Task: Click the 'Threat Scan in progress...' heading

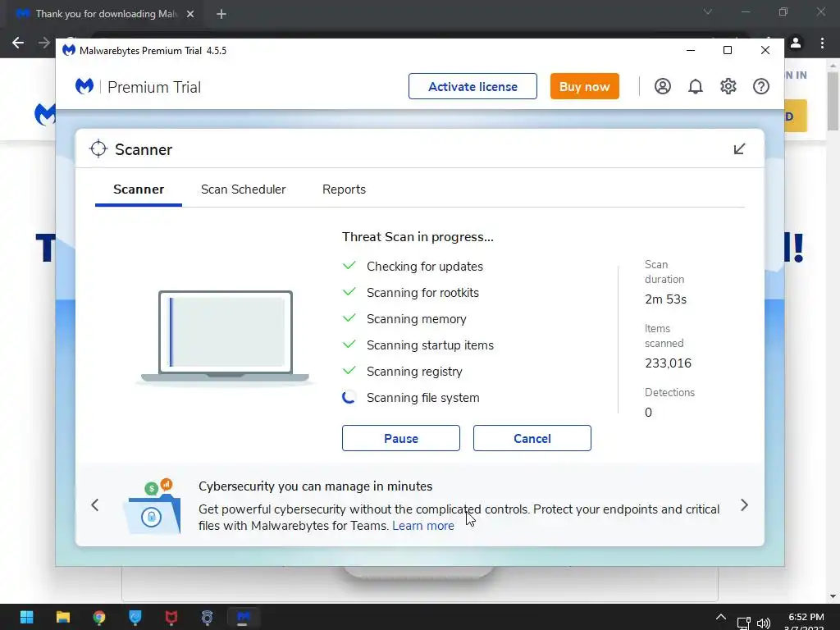Action: click(x=418, y=237)
